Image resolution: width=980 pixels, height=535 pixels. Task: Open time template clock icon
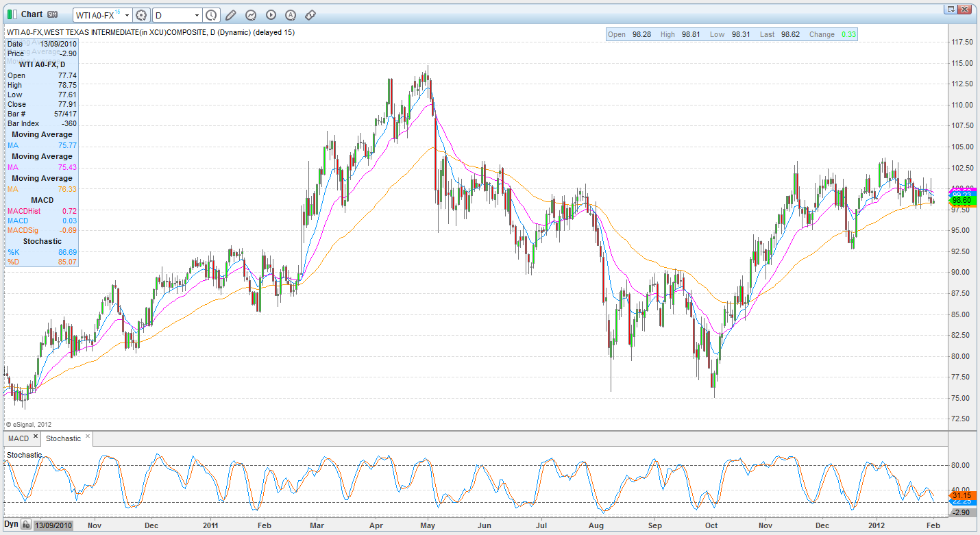pos(212,14)
